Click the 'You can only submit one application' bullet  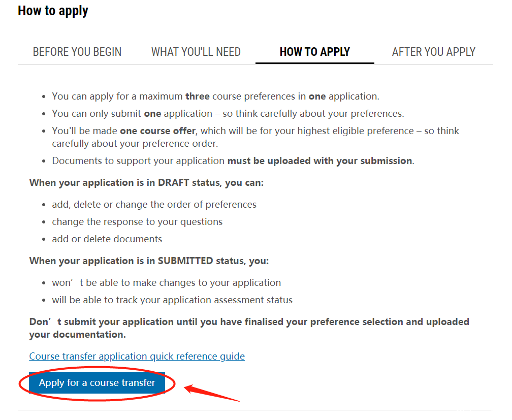(x=228, y=114)
